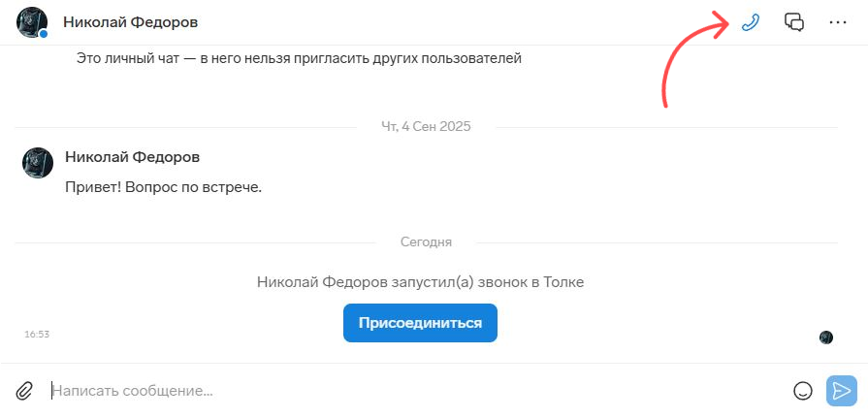868x418 pixels.
Task: Start a call with the phone icon
Action: pos(749,22)
